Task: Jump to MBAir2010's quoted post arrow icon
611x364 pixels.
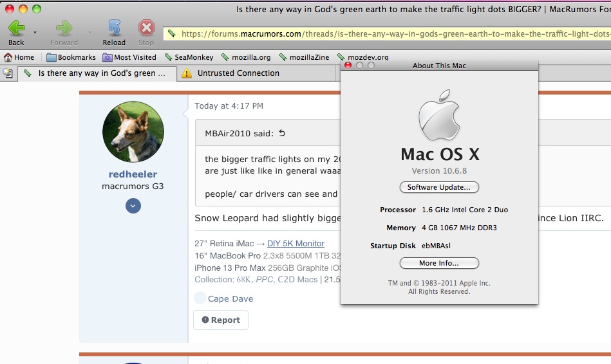Action: click(282, 133)
